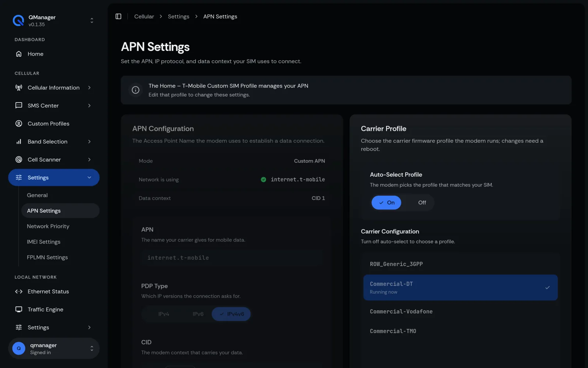The width and height of the screenshot is (588, 368).
Task: Go to Settings breadcrumb link
Action: (179, 17)
